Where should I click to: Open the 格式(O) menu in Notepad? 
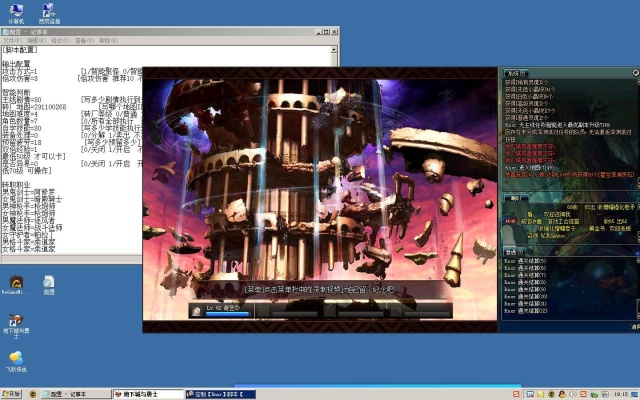tap(60, 40)
